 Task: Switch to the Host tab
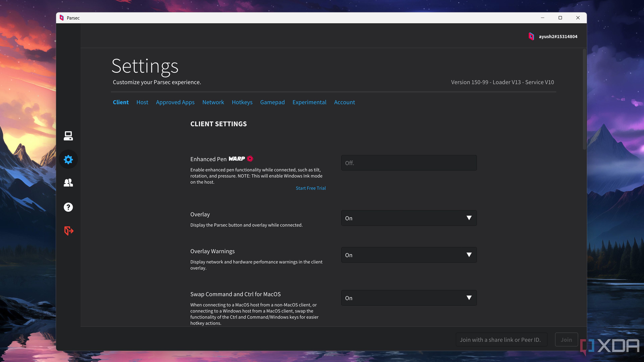coord(142,102)
